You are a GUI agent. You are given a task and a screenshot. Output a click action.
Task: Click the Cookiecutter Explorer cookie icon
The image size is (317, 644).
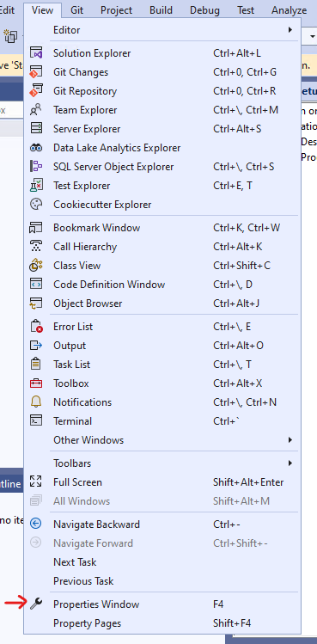pyautogui.click(x=36, y=205)
